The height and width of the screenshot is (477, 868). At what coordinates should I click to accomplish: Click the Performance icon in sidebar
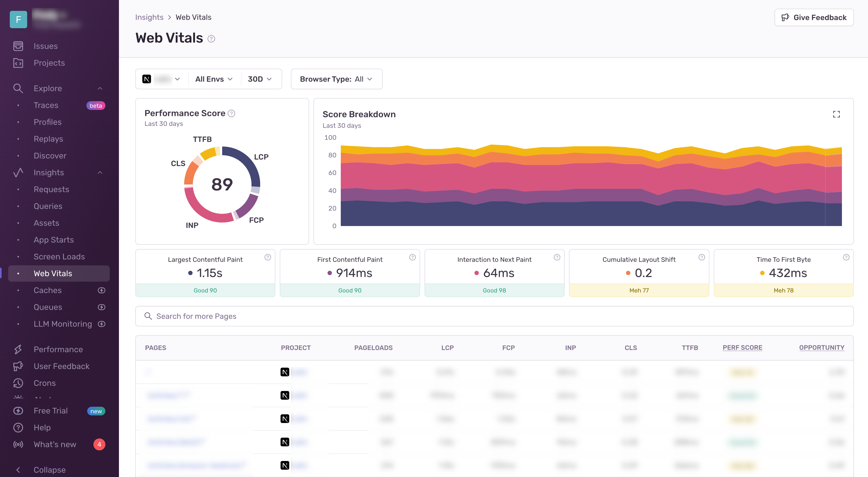tap(18, 349)
